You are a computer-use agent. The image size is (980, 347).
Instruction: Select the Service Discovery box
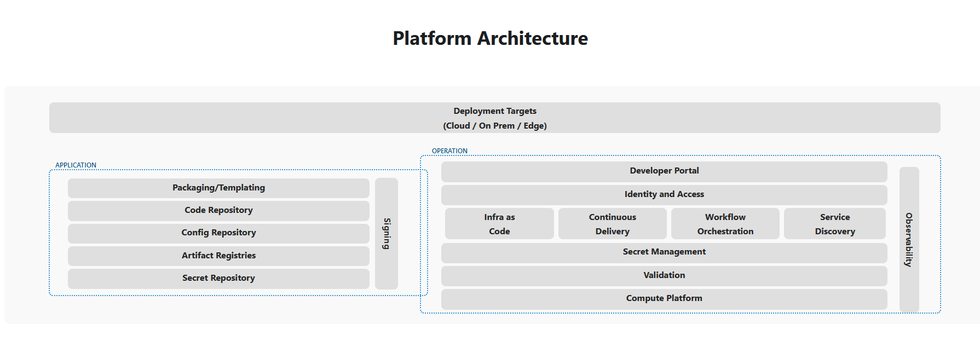coord(834,224)
